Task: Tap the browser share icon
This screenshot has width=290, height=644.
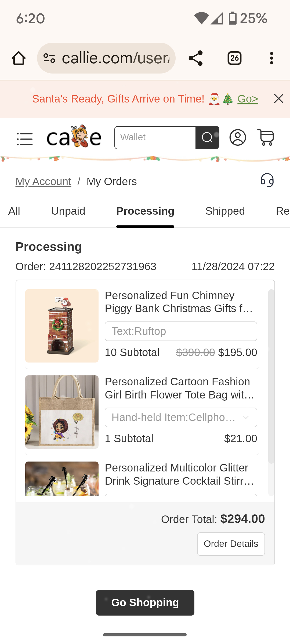Action: (195, 58)
